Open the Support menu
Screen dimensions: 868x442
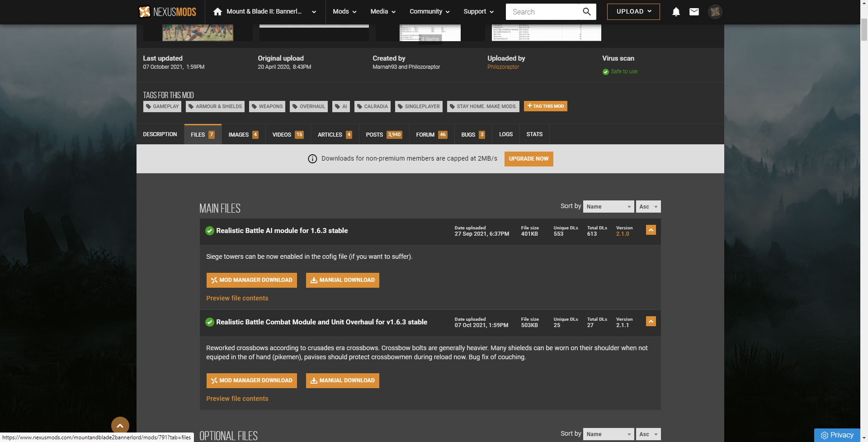click(x=479, y=12)
